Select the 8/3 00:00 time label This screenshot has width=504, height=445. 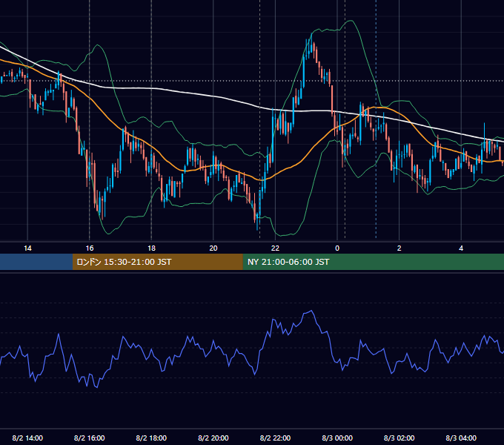[337, 438]
